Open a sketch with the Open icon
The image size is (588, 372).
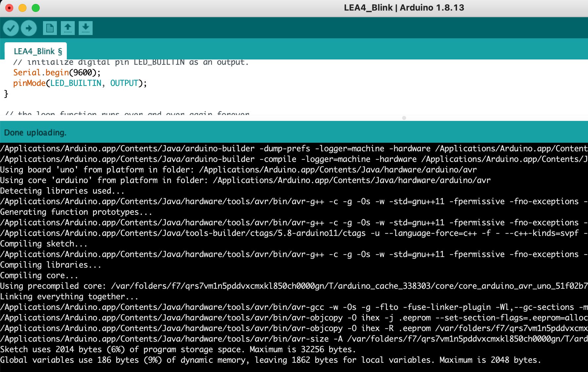click(68, 28)
